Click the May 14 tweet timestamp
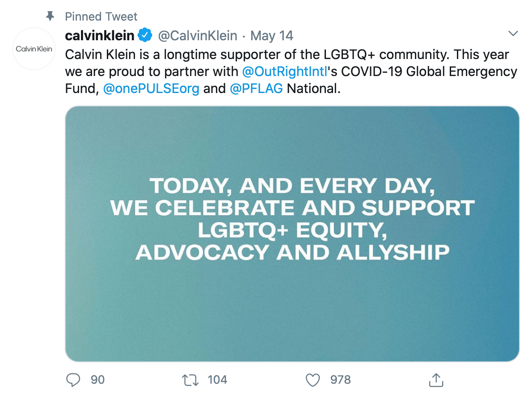 pos(272,36)
